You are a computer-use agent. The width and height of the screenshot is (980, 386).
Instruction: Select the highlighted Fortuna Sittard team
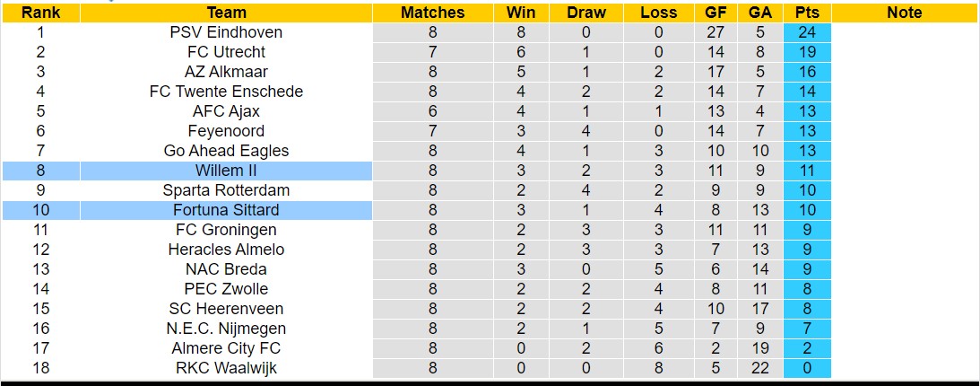226,210
